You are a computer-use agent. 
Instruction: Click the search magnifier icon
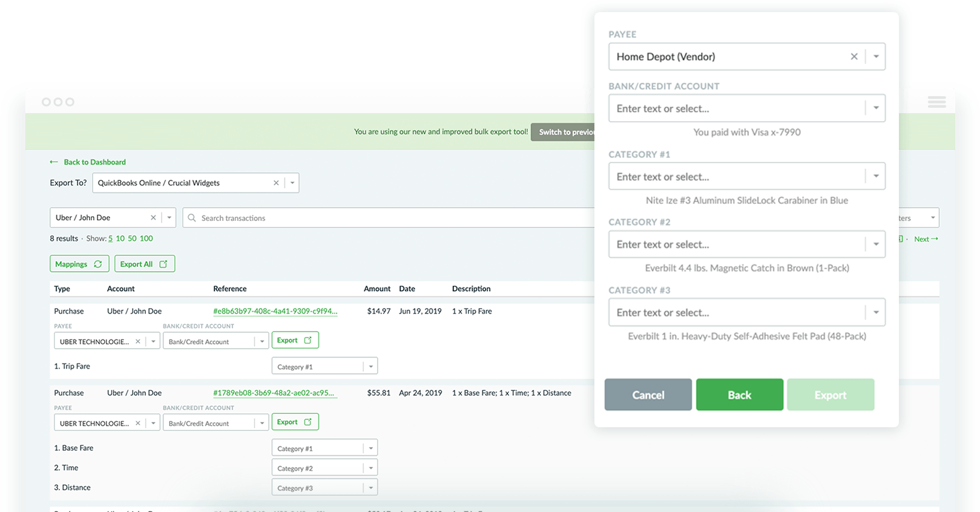pyautogui.click(x=192, y=218)
